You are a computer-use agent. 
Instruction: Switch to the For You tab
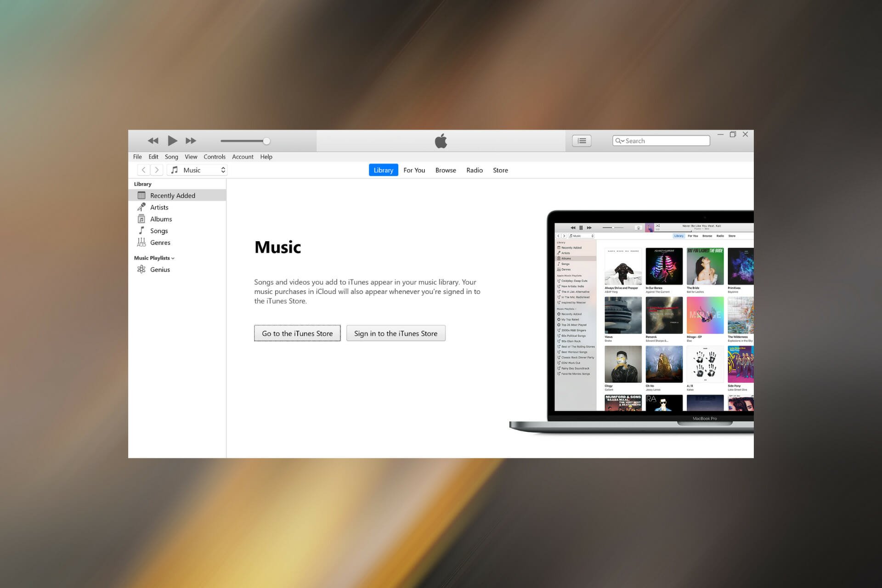[414, 170]
